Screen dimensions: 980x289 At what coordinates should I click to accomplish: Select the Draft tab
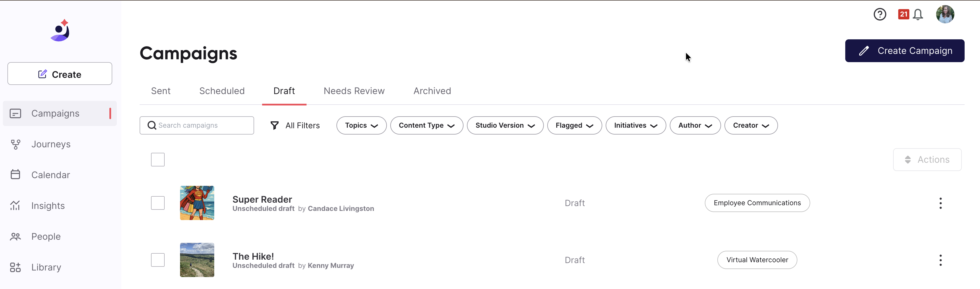[284, 91]
